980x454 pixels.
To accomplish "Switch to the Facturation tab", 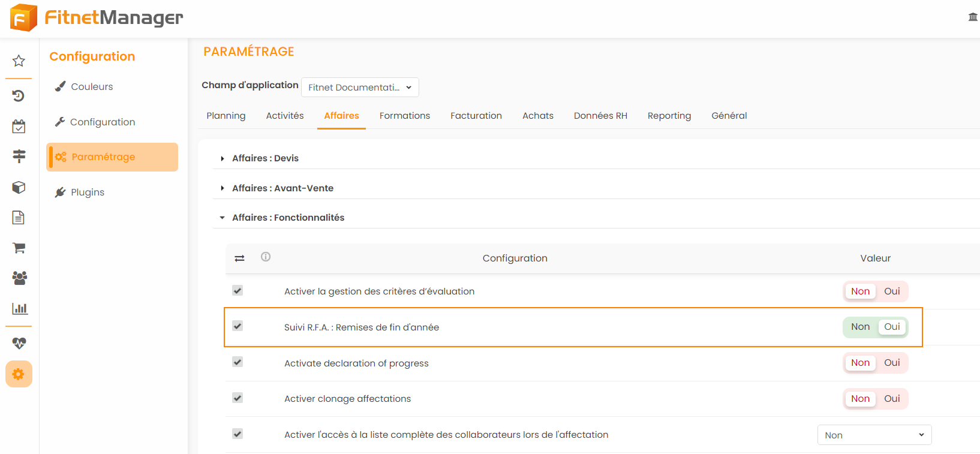I will tap(476, 116).
